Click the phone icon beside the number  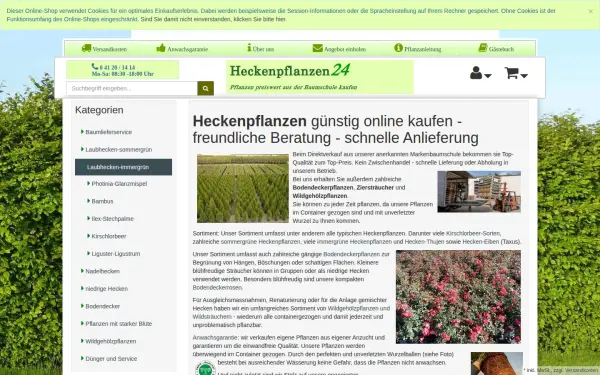[x=95, y=67]
